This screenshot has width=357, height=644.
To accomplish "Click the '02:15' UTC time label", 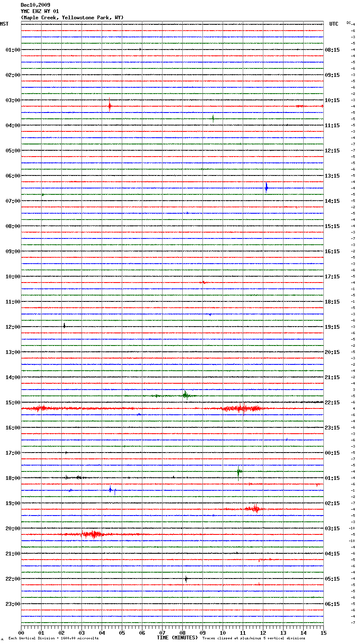I will pyautogui.click(x=332, y=503).
